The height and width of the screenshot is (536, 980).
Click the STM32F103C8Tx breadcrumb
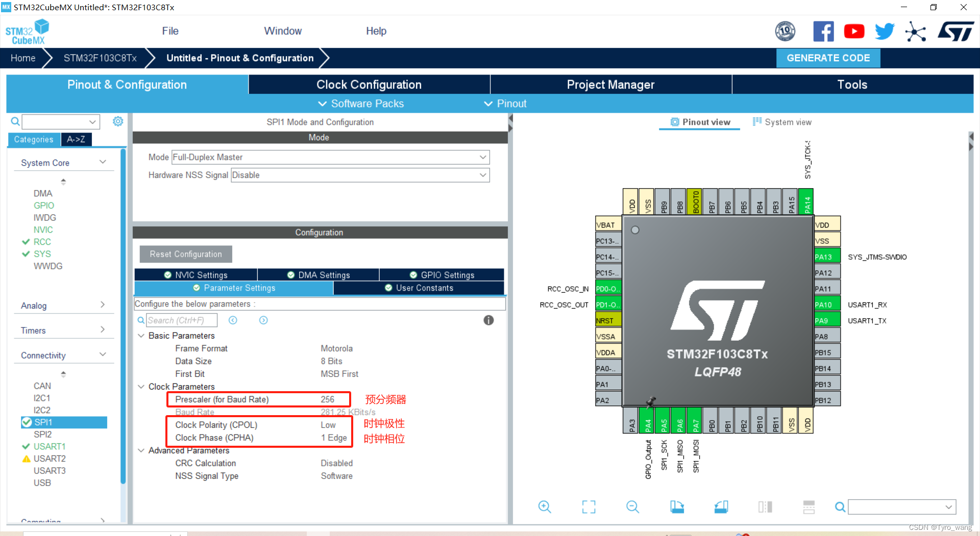click(100, 58)
